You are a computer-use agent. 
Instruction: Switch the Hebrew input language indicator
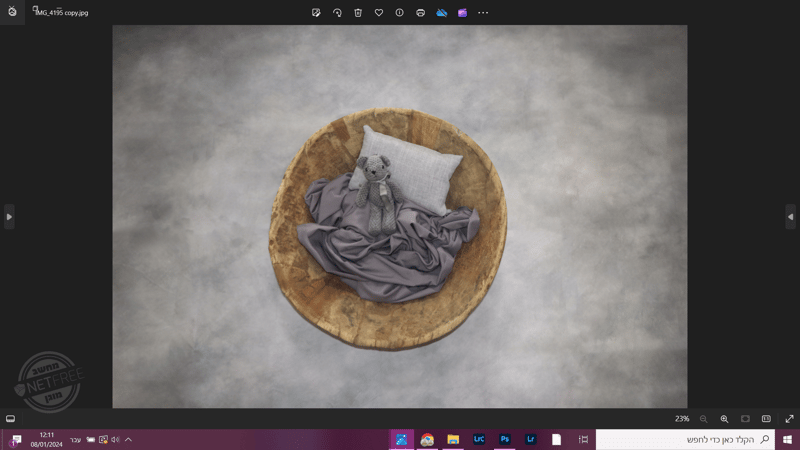(76, 439)
